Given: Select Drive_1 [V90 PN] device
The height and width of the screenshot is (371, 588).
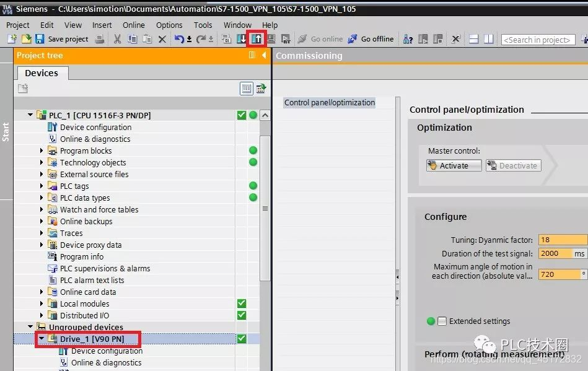Looking at the screenshot, I should 92,339.
